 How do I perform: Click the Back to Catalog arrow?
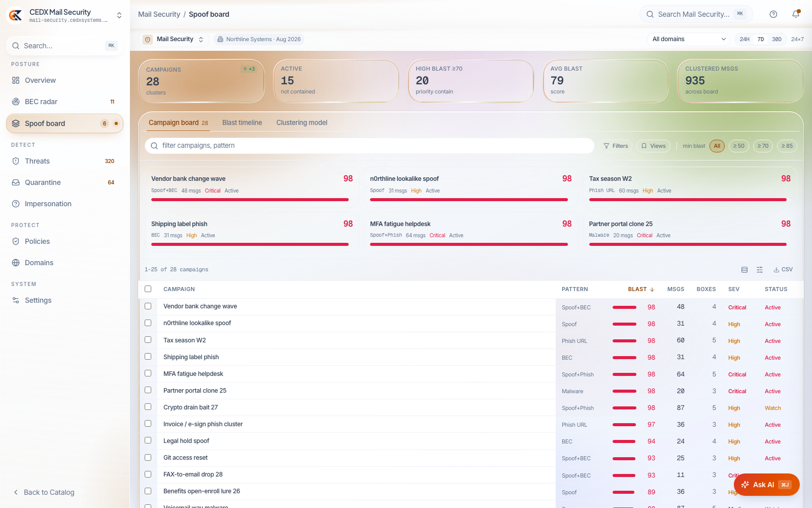16,492
